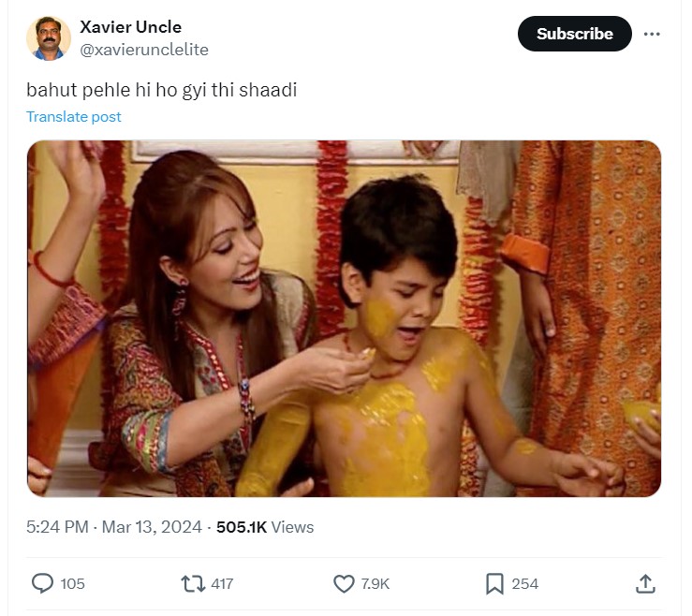Open the Xavier Uncle display name
The width and height of the screenshot is (692, 616).
131,27
